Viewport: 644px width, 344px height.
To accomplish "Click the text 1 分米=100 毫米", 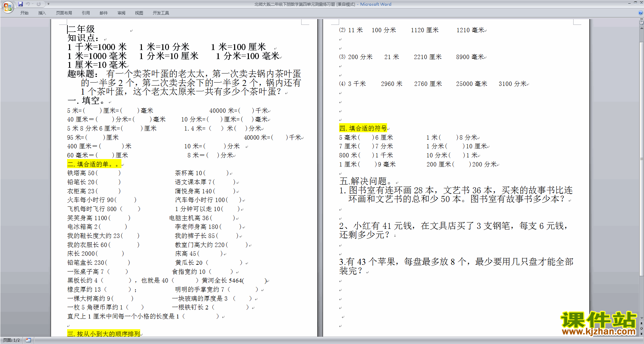I will pyautogui.click(x=248, y=56).
